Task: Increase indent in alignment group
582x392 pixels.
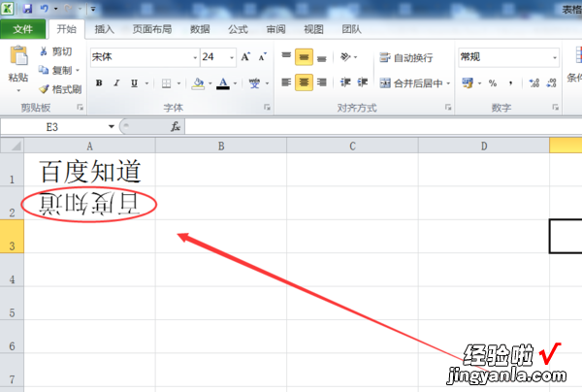Action: point(363,82)
